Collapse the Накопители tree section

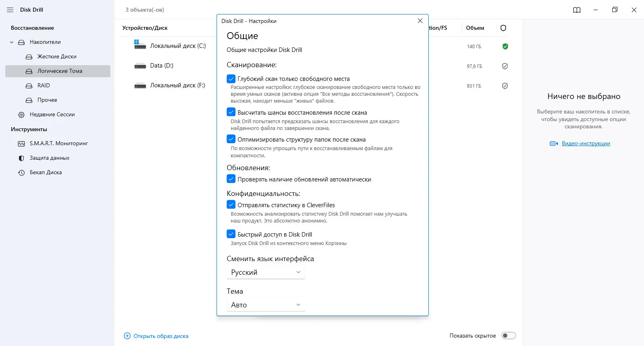click(x=12, y=42)
